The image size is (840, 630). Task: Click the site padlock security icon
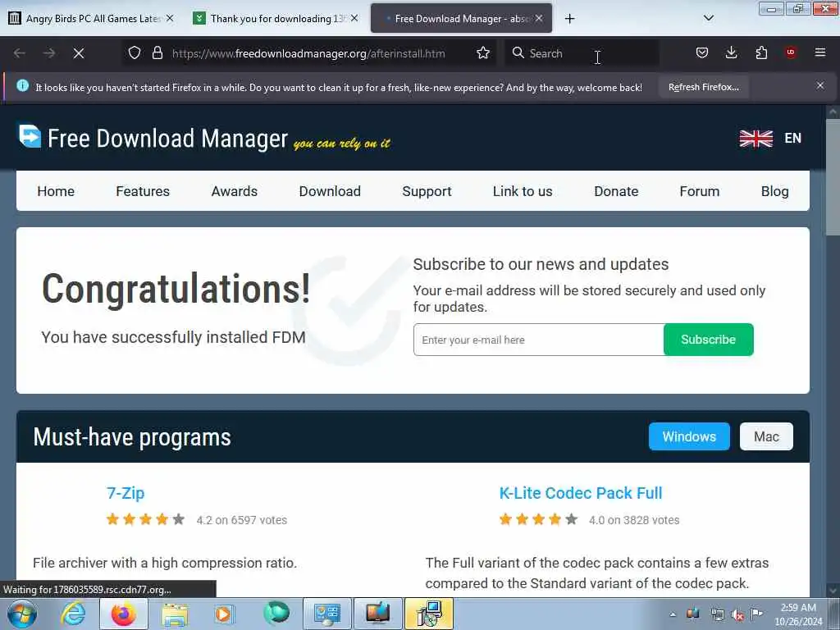(157, 53)
